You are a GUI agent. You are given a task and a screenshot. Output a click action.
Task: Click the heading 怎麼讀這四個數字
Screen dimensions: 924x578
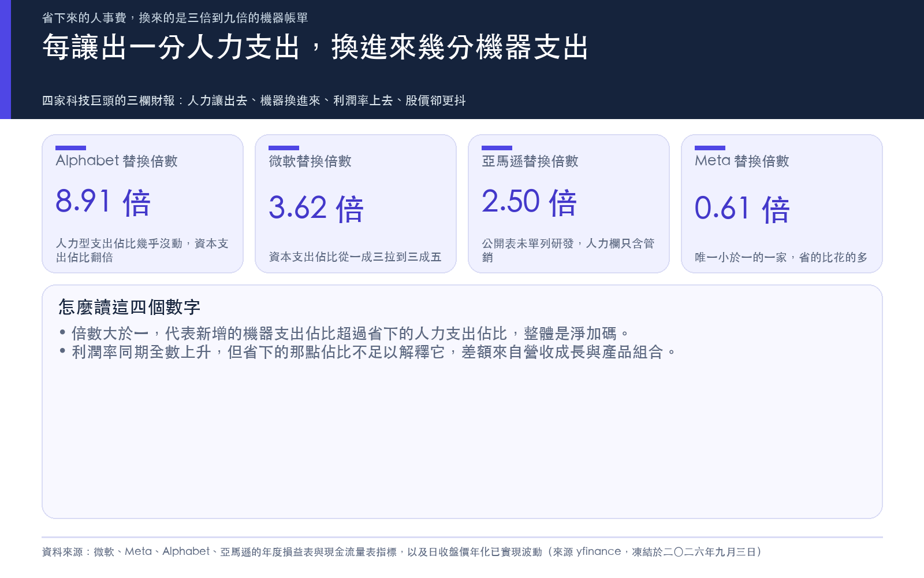(x=129, y=307)
